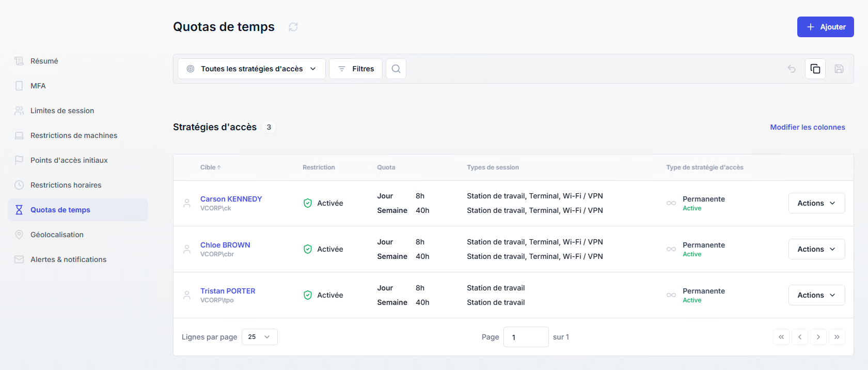Go to the first page arrow
The image size is (868, 370).
tap(781, 337)
